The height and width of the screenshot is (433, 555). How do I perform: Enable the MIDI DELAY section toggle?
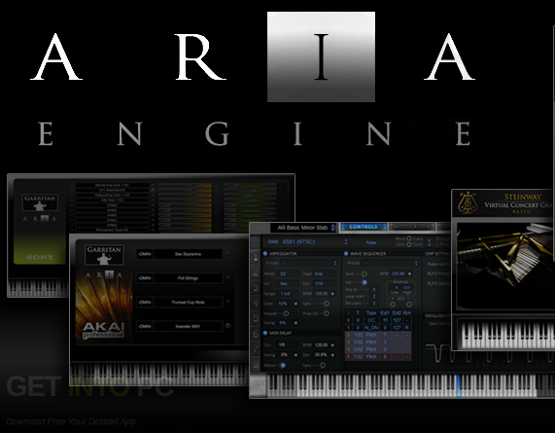[x=265, y=333]
